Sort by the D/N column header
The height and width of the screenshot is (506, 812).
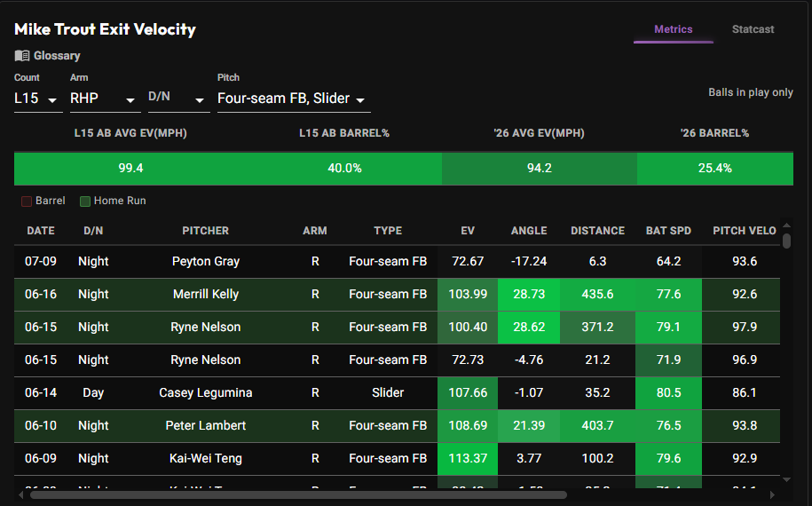(93, 231)
